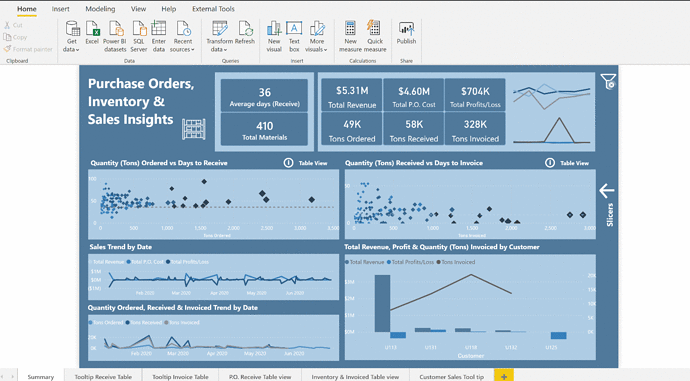690x381 pixels.
Task: Import data using the Excel icon
Action: click(92, 33)
